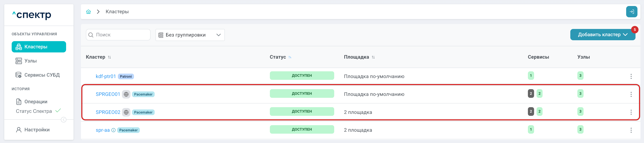Viewport: 644px width, 143px height.
Task: Open the kdf-ptr01 cluster link
Action: (106, 76)
